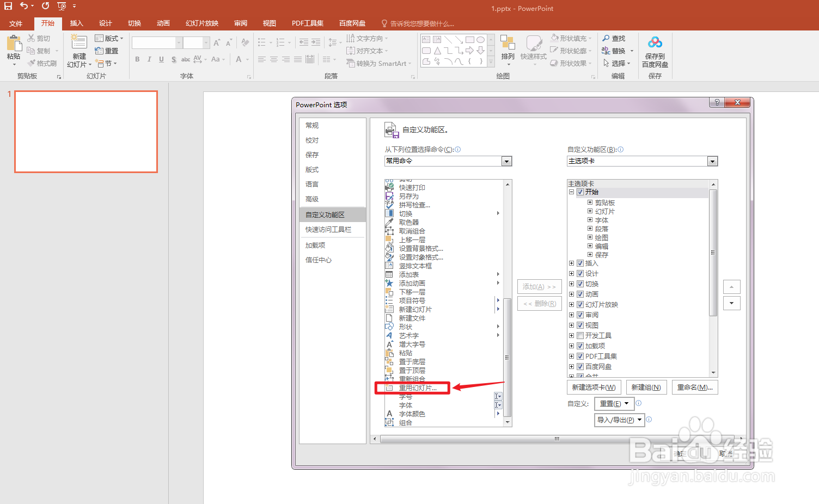Click the Underline U formatting icon
Screen dimensions: 819x504
161,59
